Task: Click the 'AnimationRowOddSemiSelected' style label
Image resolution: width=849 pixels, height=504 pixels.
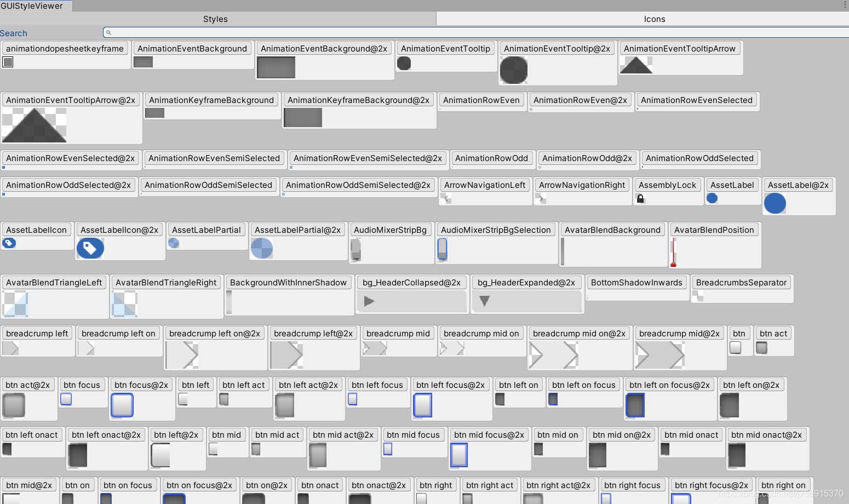Action: tap(208, 185)
